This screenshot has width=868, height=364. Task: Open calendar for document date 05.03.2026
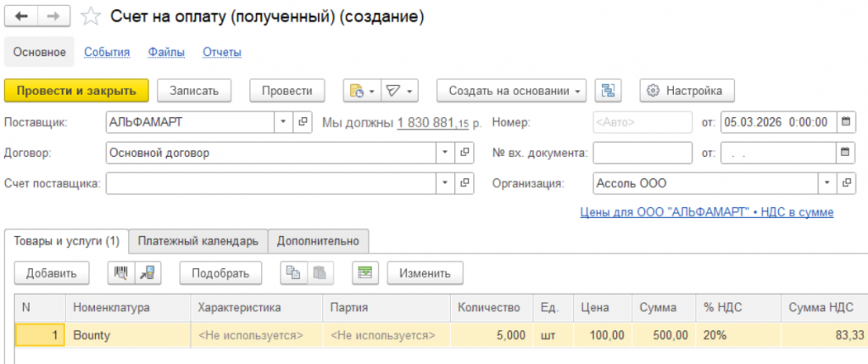click(845, 122)
